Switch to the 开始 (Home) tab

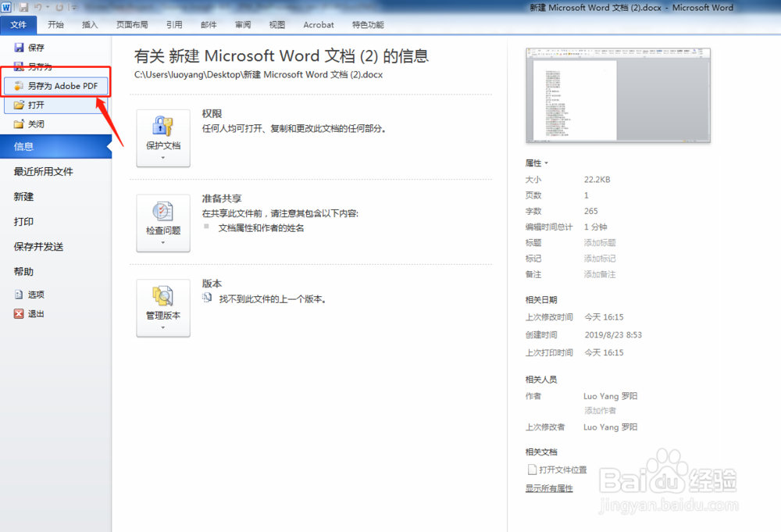pos(55,25)
